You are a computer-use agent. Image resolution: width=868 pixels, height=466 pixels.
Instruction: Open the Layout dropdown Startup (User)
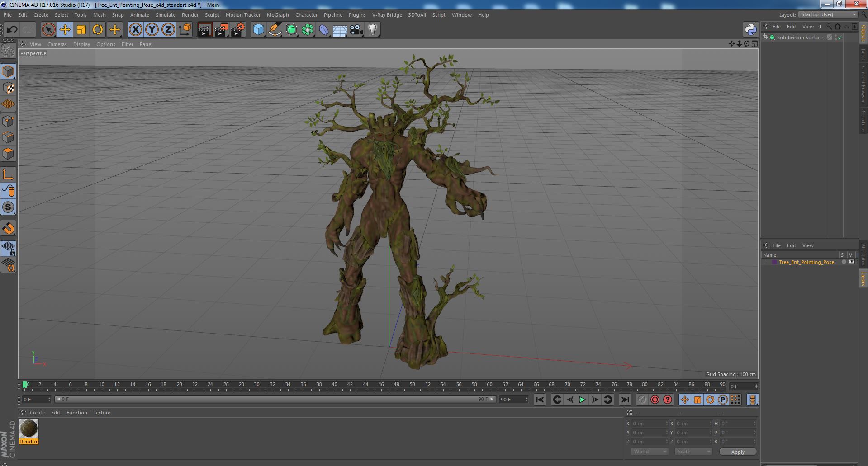pyautogui.click(x=829, y=14)
